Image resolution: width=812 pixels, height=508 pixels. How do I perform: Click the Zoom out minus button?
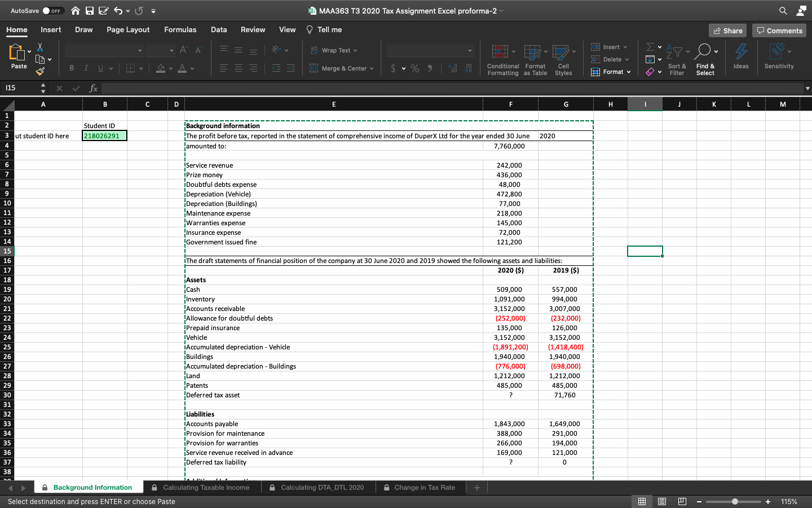coord(699,501)
